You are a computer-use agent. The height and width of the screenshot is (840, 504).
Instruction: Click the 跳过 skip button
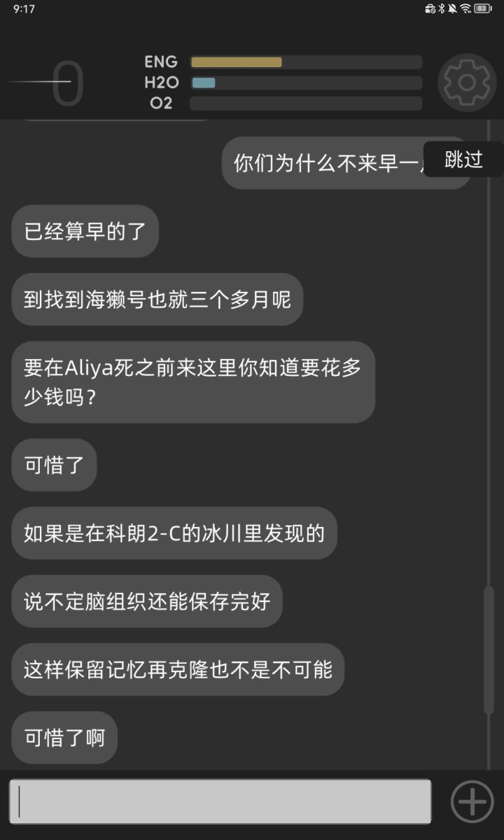463,160
